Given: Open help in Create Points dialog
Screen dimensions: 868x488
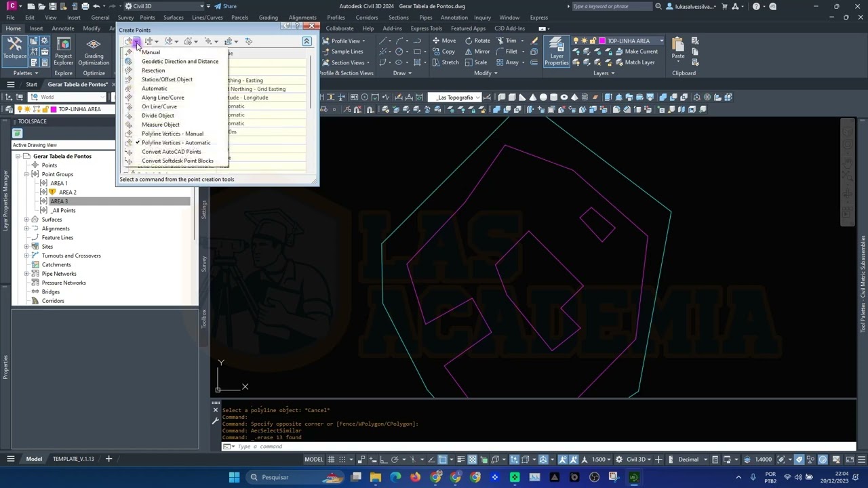Looking at the screenshot, I should 298,26.
